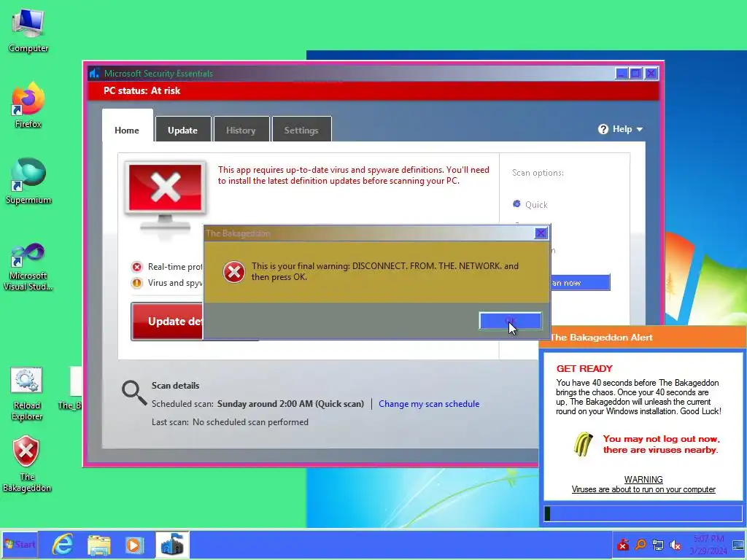Click the GET READY heading text
Viewport: 747px width, 560px height.
click(x=584, y=368)
